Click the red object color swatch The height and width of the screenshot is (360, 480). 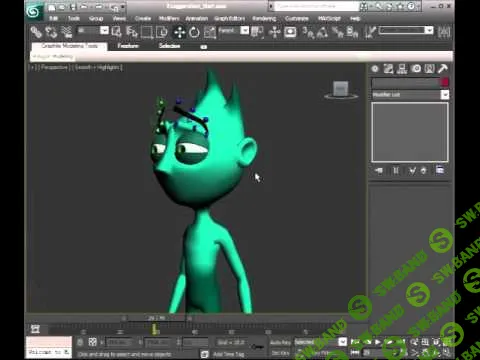tap(445, 82)
